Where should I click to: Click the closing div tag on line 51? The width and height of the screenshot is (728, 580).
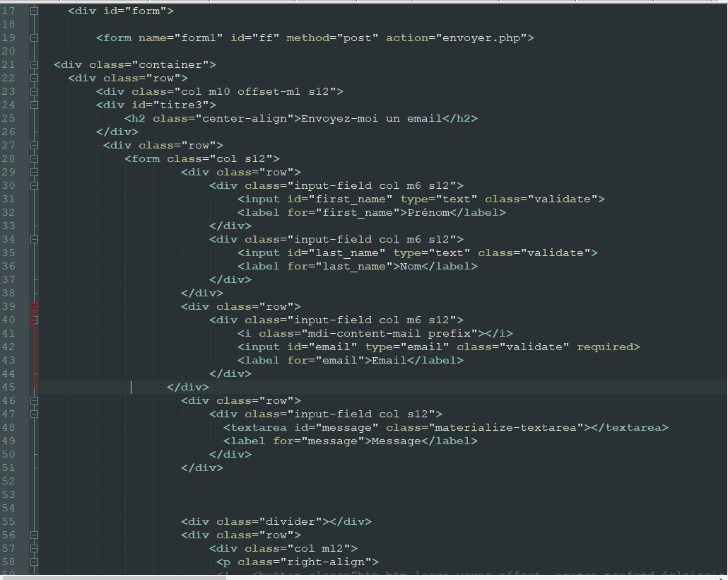click(202, 468)
